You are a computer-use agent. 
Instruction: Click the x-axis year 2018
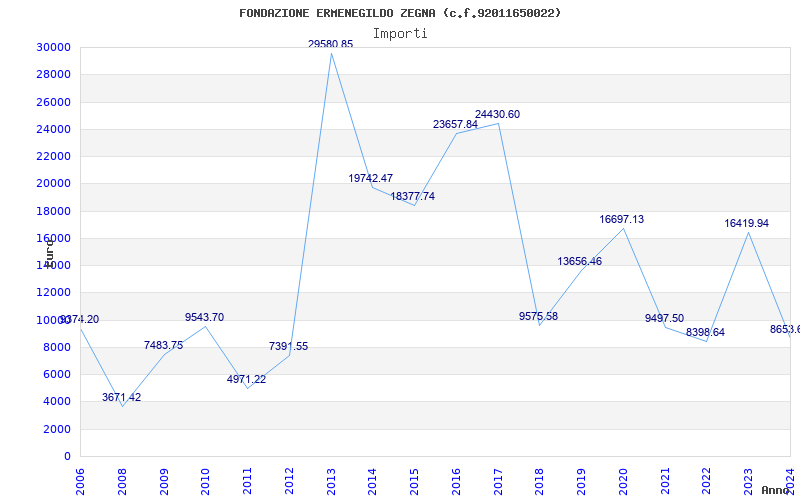pyautogui.click(x=540, y=482)
